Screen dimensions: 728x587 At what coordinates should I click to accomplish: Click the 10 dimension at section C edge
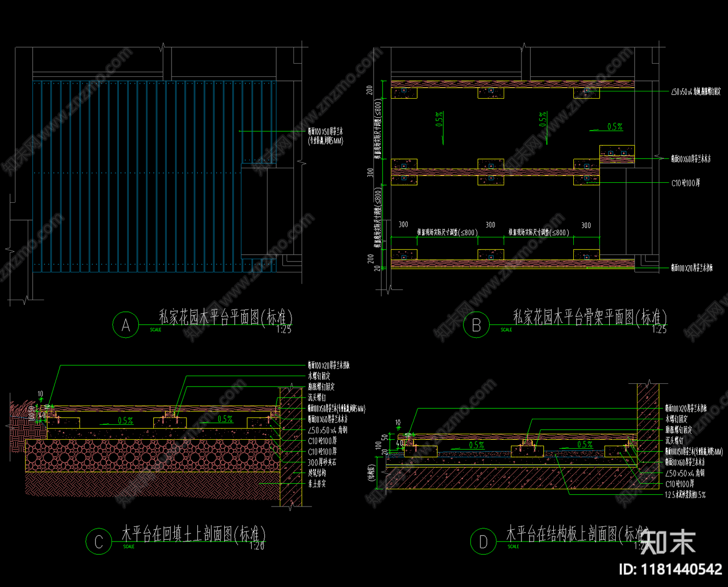coord(40,394)
